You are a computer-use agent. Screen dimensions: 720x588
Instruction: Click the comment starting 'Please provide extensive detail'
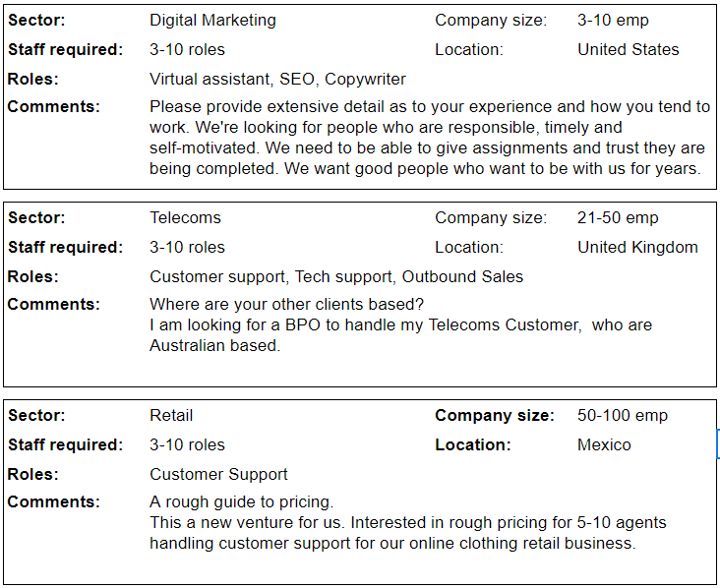pos(430,138)
